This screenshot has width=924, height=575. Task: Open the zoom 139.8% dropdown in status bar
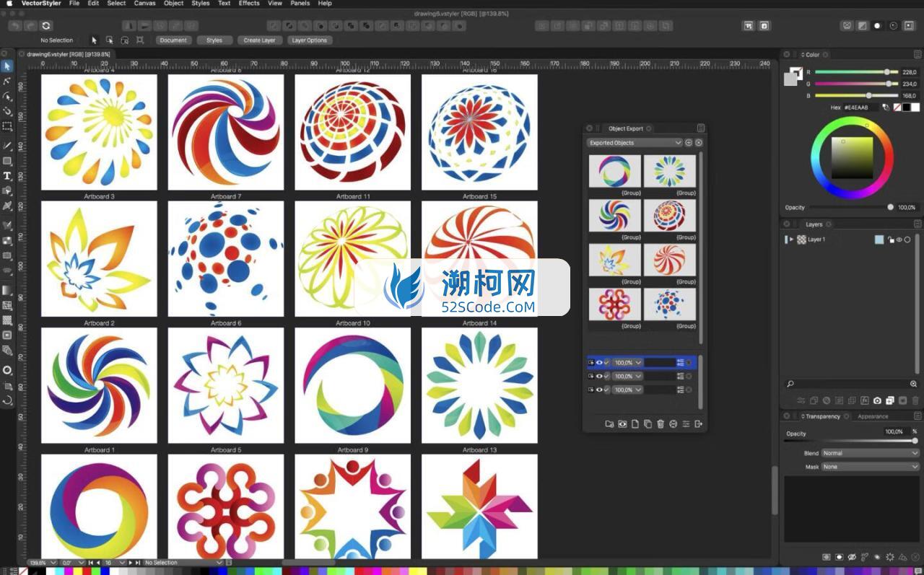42,563
